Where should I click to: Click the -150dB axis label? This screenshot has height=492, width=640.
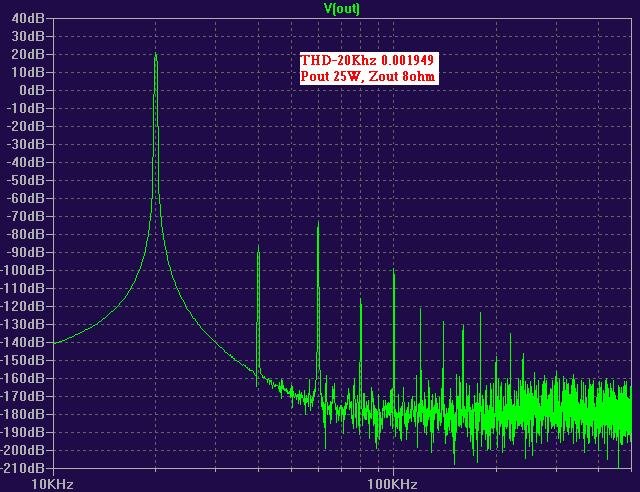point(23,360)
